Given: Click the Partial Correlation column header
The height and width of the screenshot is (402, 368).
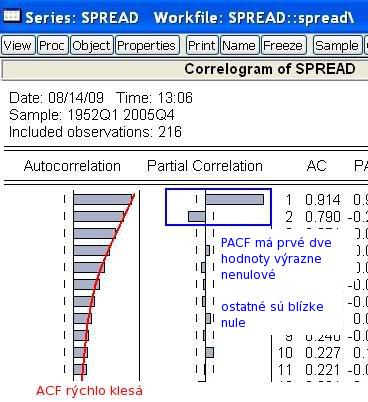Looking at the screenshot, I should pyautogui.click(x=205, y=166).
